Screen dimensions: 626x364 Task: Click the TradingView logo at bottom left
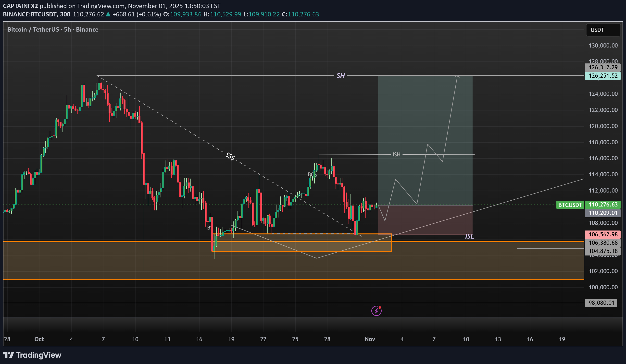click(32, 355)
